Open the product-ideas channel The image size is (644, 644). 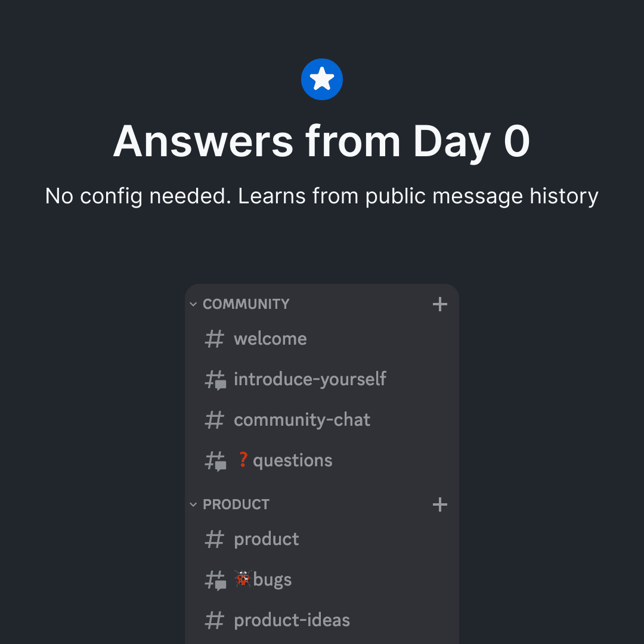pos(292,620)
